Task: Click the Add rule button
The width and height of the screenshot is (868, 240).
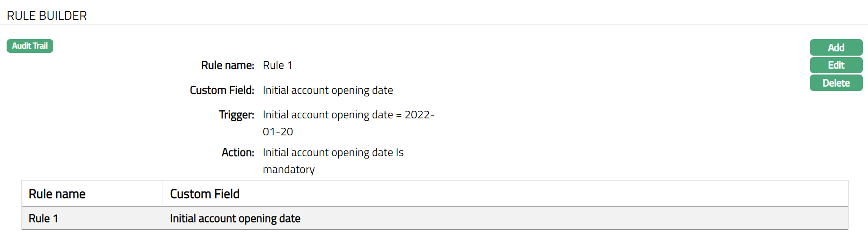Action: coord(836,48)
